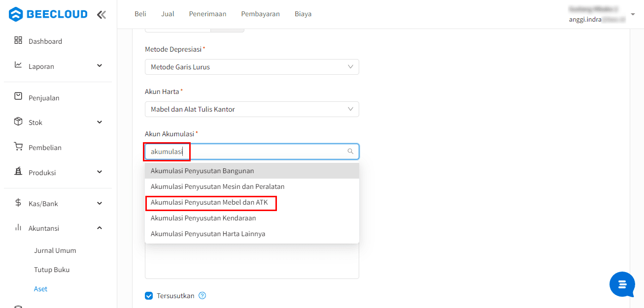The image size is (644, 308).
Task: Collapse the Akuntansi submenu
Action: pos(100,228)
